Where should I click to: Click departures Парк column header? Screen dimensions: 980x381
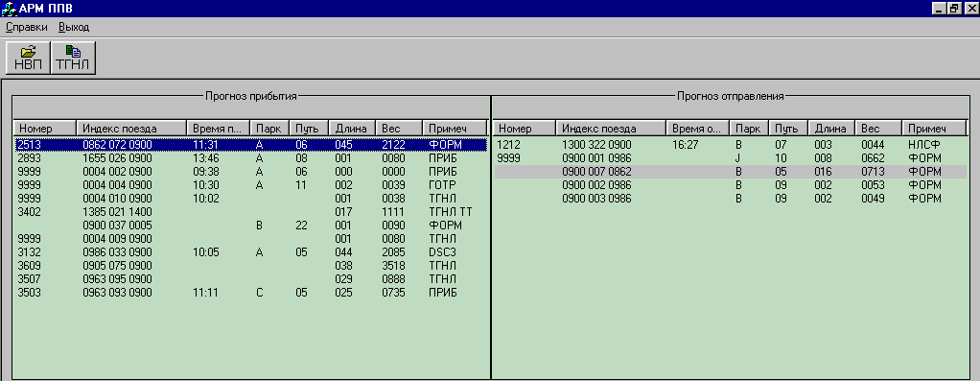coord(749,129)
